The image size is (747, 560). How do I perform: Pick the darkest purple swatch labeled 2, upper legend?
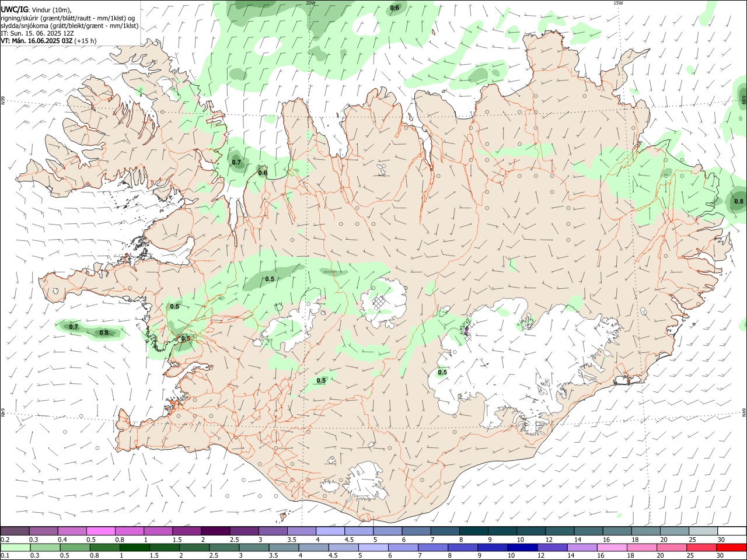pos(215,531)
